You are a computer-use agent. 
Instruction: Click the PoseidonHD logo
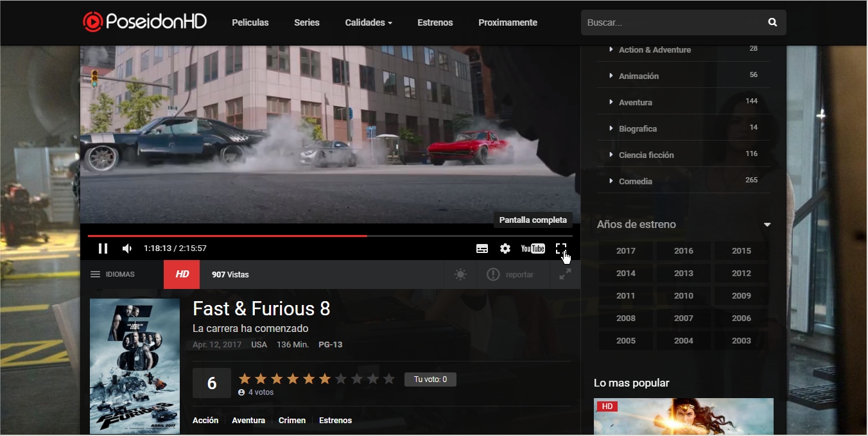145,22
